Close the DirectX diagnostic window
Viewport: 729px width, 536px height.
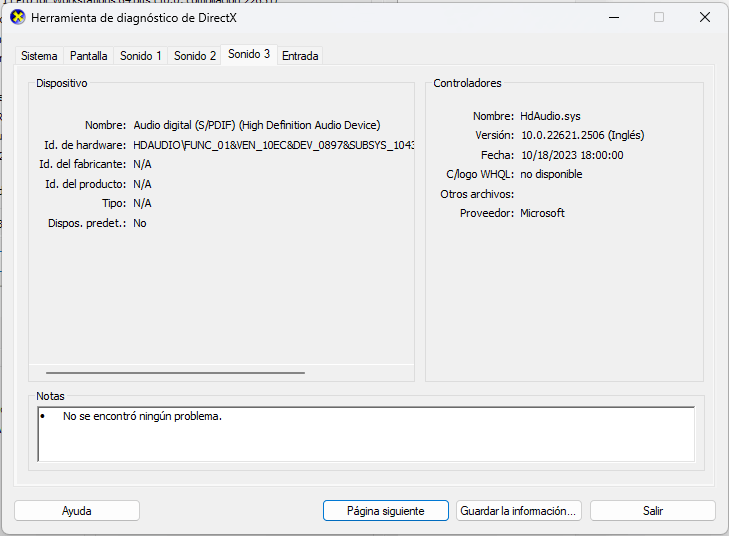coord(705,18)
